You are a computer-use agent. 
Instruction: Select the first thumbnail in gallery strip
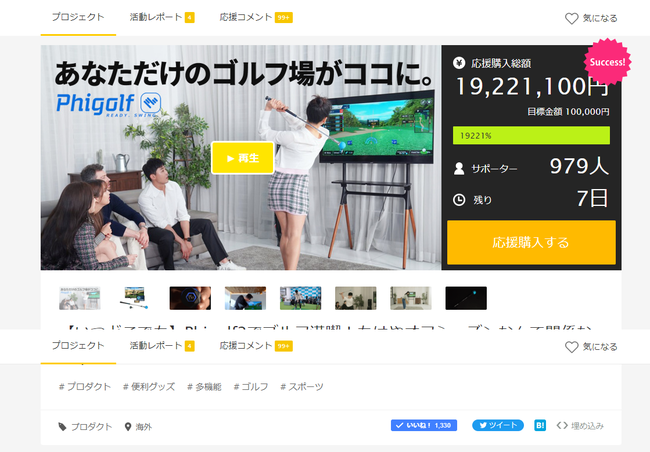click(79, 298)
